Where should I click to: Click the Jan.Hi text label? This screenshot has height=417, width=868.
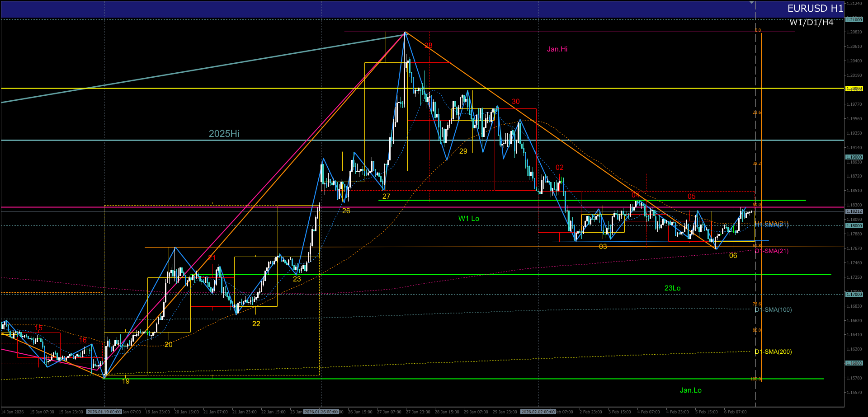pos(557,49)
